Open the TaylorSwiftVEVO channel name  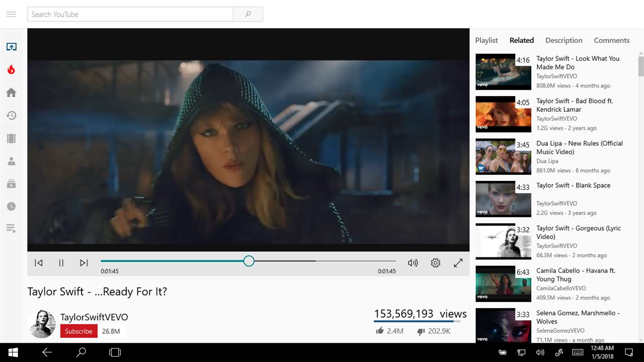94,317
